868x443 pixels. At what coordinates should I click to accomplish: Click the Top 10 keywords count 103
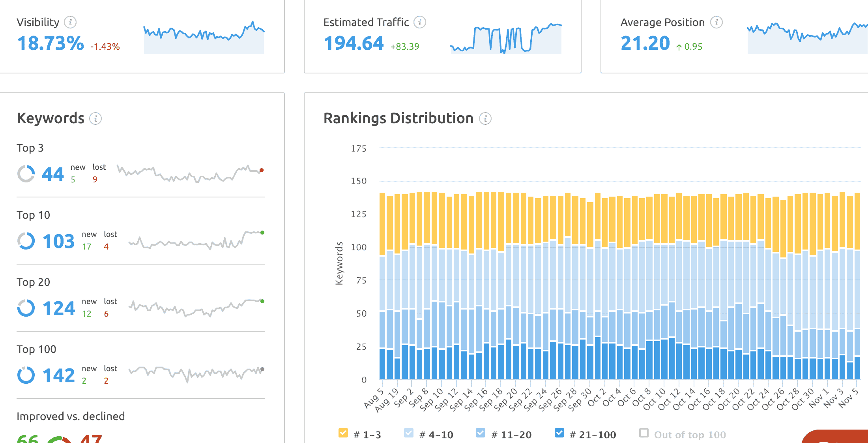[58, 241]
